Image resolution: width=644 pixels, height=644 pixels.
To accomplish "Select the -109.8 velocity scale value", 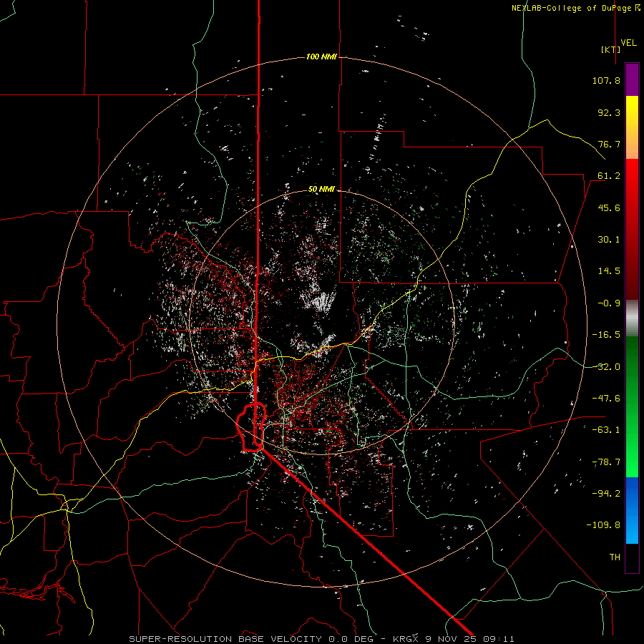I will click(603, 525).
